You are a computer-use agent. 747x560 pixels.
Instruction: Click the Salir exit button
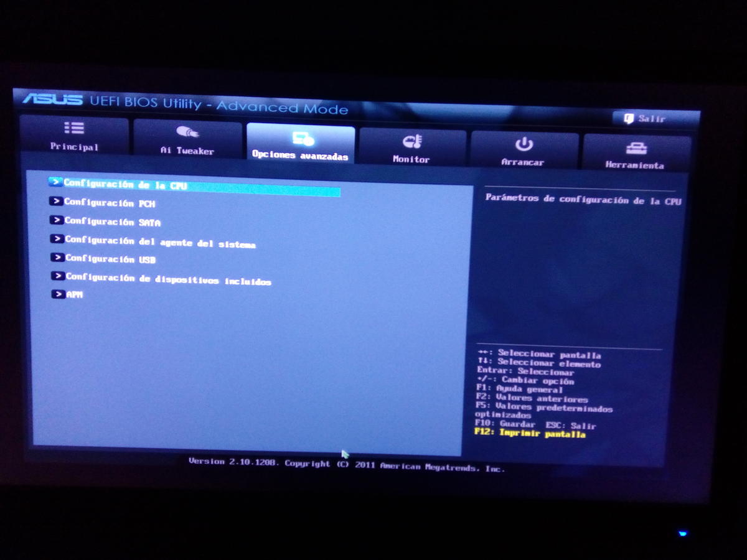coord(646,118)
